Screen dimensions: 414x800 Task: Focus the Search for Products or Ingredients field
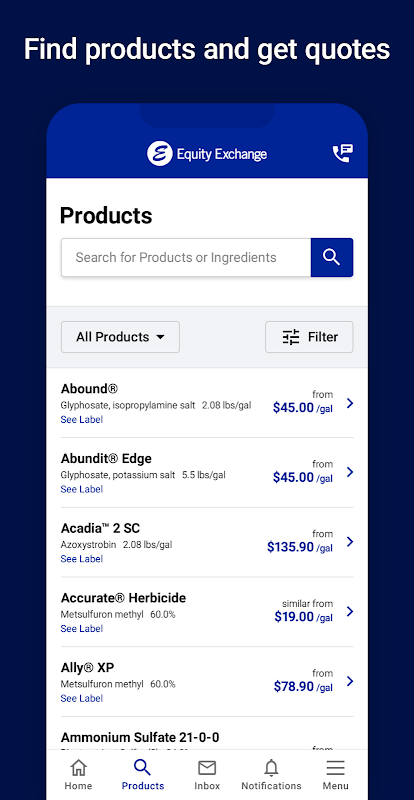(186, 257)
